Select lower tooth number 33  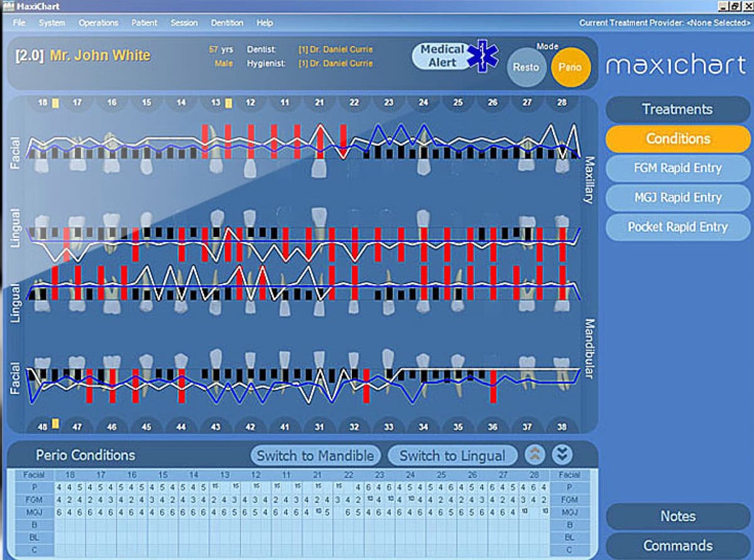point(389,427)
